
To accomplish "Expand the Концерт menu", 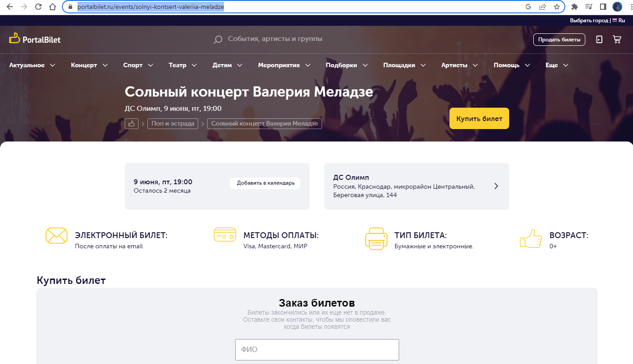I will tap(90, 65).
